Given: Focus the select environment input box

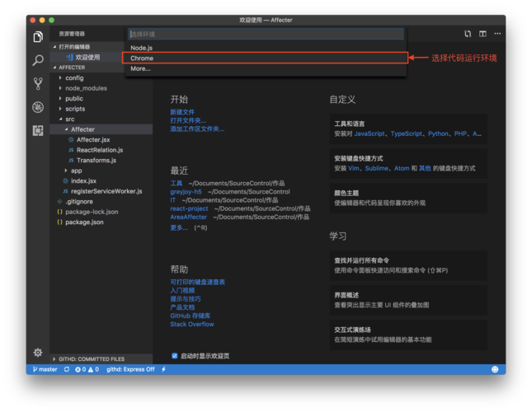Looking at the screenshot, I should pos(266,34).
